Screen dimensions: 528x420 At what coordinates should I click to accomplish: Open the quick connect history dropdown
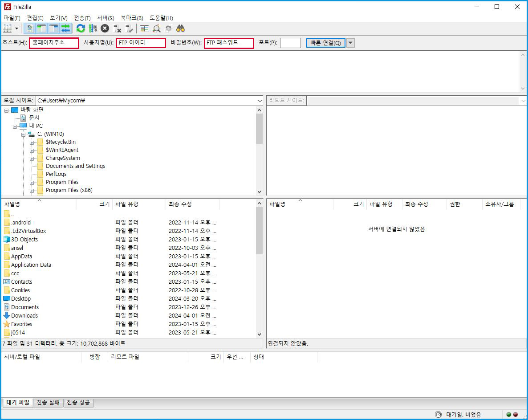pos(350,43)
